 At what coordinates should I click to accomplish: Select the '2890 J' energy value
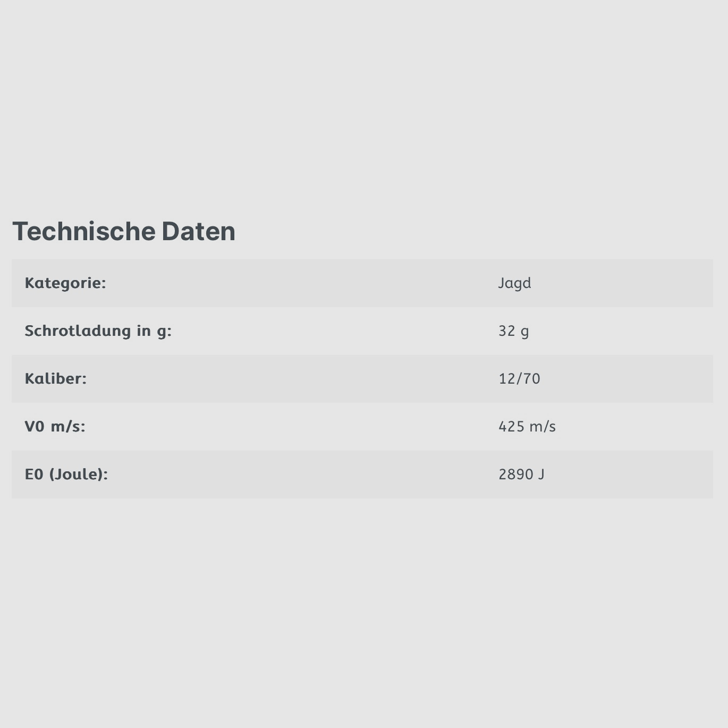[x=521, y=474]
